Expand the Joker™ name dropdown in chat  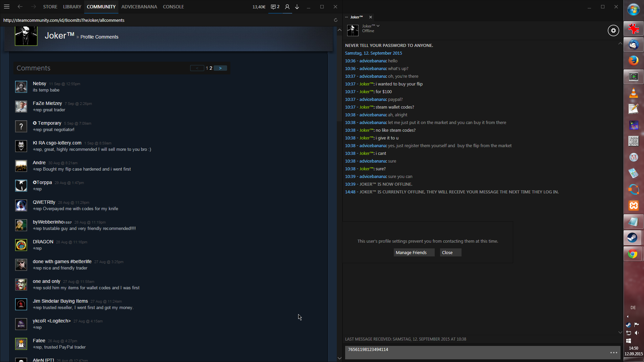[x=378, y=26]
